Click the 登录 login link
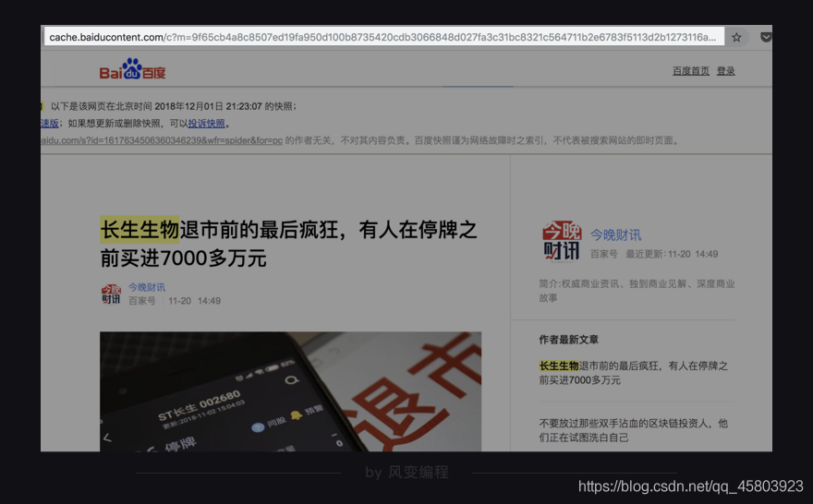This screenshot has height=504, width=813. point(725,71)
